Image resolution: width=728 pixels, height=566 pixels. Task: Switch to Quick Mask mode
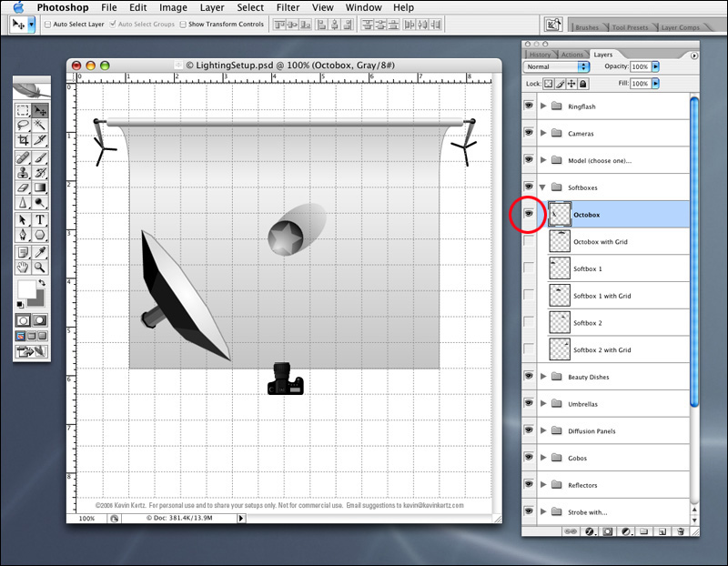[40, 320]
